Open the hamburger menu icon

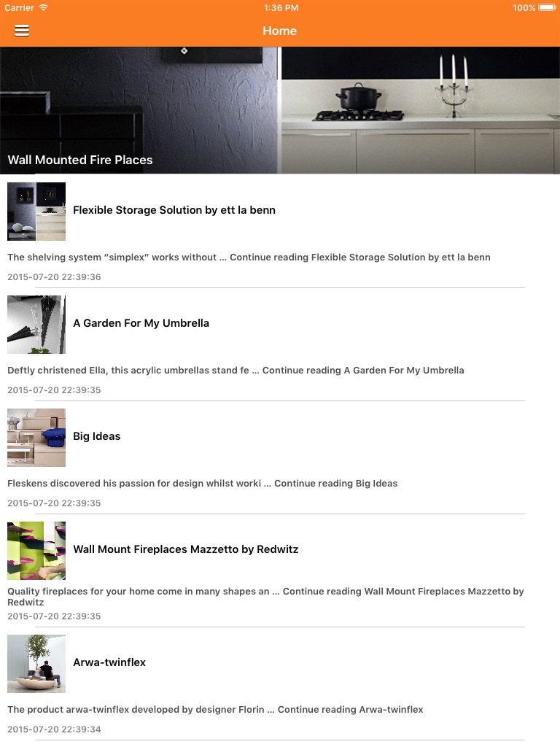click(x=22, y=31)
